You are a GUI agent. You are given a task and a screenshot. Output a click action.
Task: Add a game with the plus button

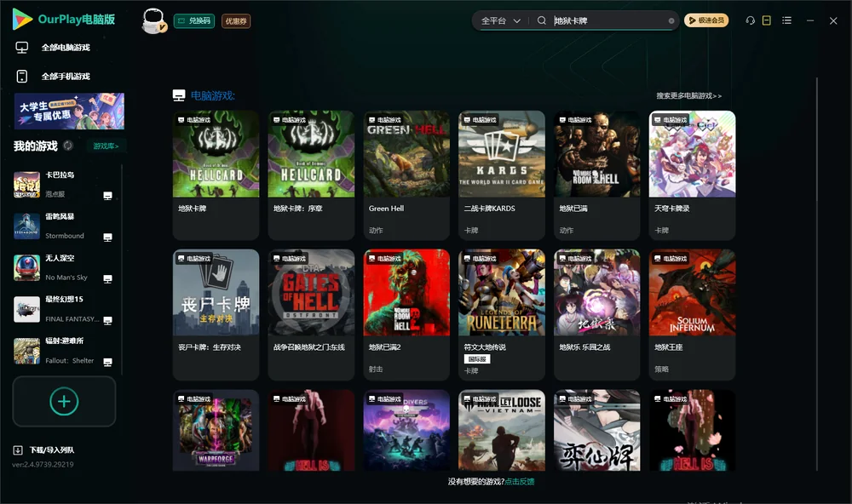pos(64,401)
